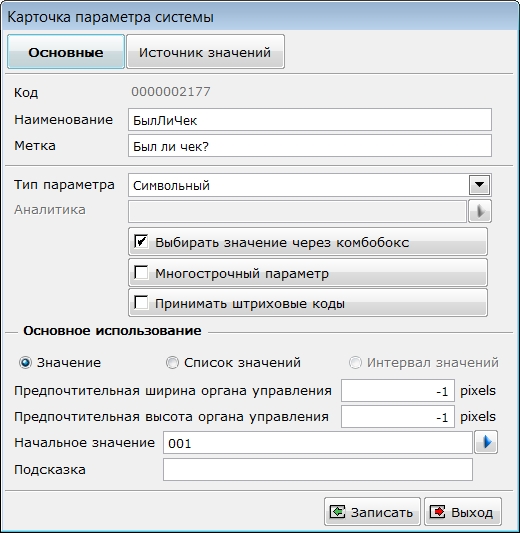Click the Аналитика disabled input field
Image resolution: width=520 pixels, height=533 pixels.
pos(297,211)
